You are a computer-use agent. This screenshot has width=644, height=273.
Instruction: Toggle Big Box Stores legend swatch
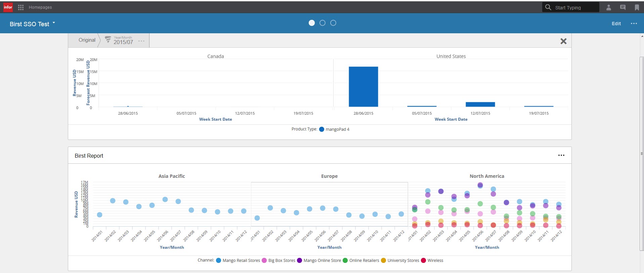click(x=264, y=260)
